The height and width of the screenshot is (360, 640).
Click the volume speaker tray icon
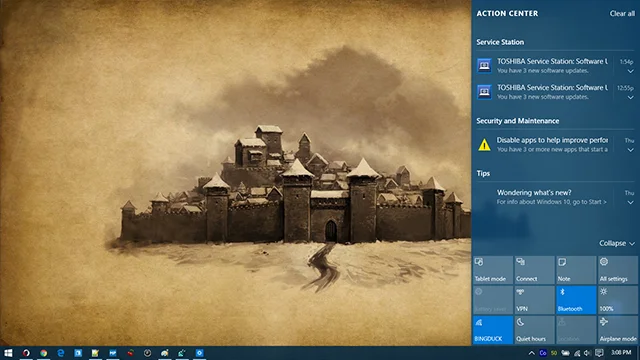[x=587, y=353]
